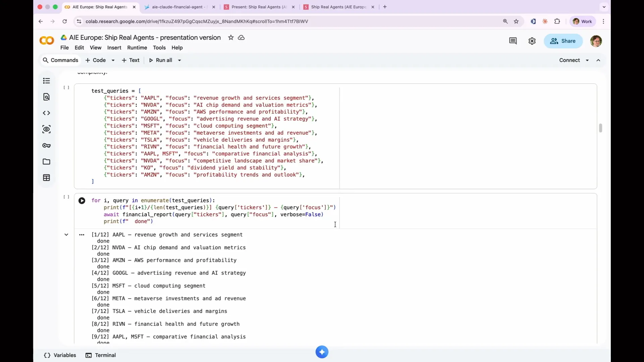Click the half-circle extension icon in Chrome's toolbar
This screenshot has height=362, width=644.
tap(533, 21)
